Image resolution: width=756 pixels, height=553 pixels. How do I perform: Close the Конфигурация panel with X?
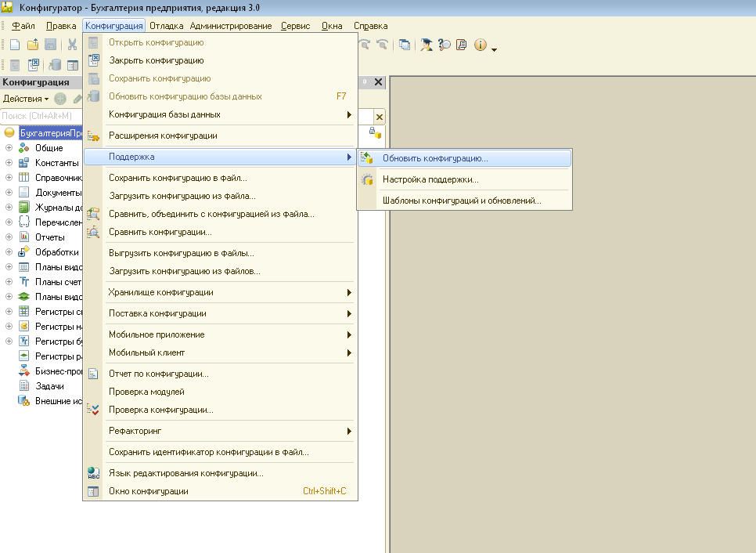click(379, 82)
